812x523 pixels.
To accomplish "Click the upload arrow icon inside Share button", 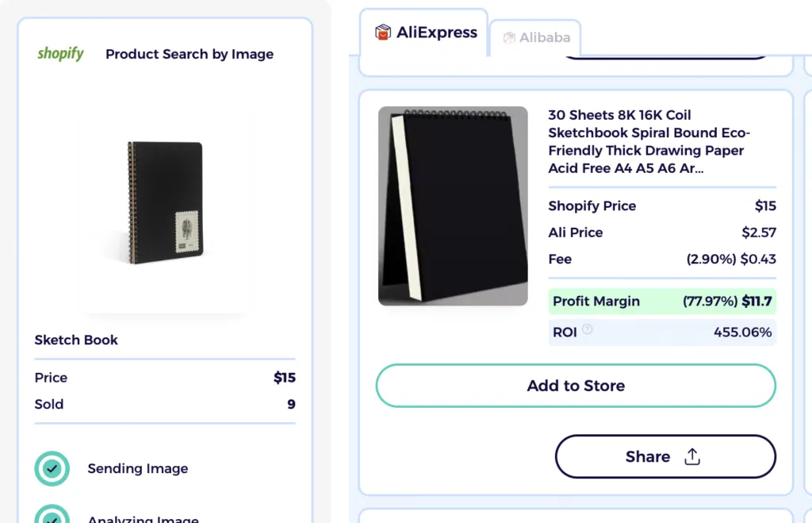I will click(691, 456).
